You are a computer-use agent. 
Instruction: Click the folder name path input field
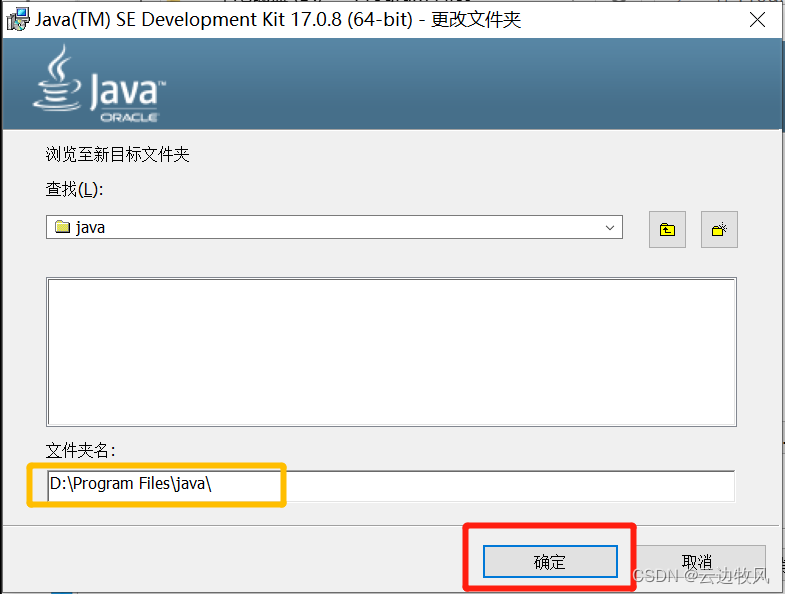391,485
